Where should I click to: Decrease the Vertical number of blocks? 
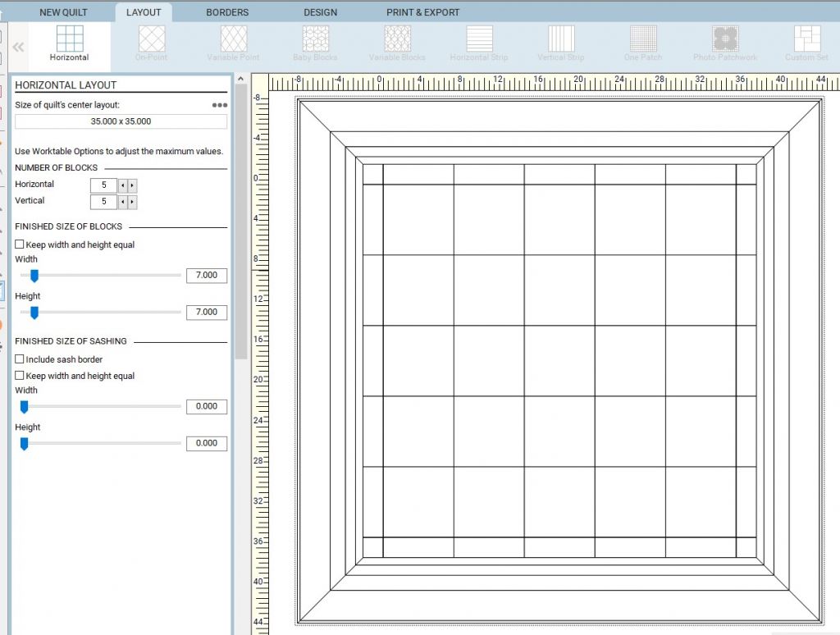pos(123,202)
